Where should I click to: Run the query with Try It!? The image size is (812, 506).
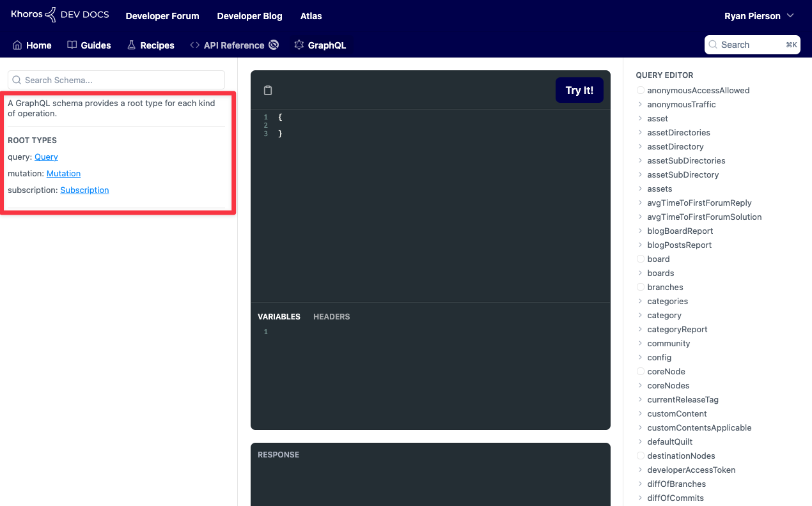coord(579,90)
